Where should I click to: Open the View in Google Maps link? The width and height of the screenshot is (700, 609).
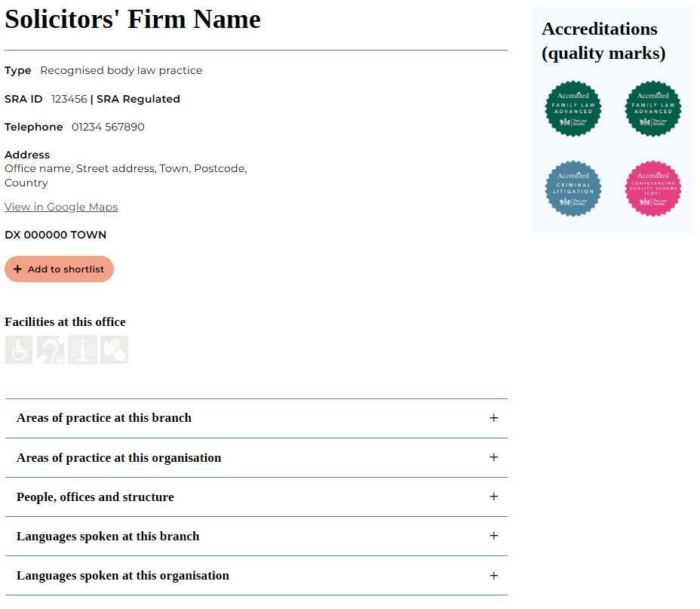click(x=61, y=206)
